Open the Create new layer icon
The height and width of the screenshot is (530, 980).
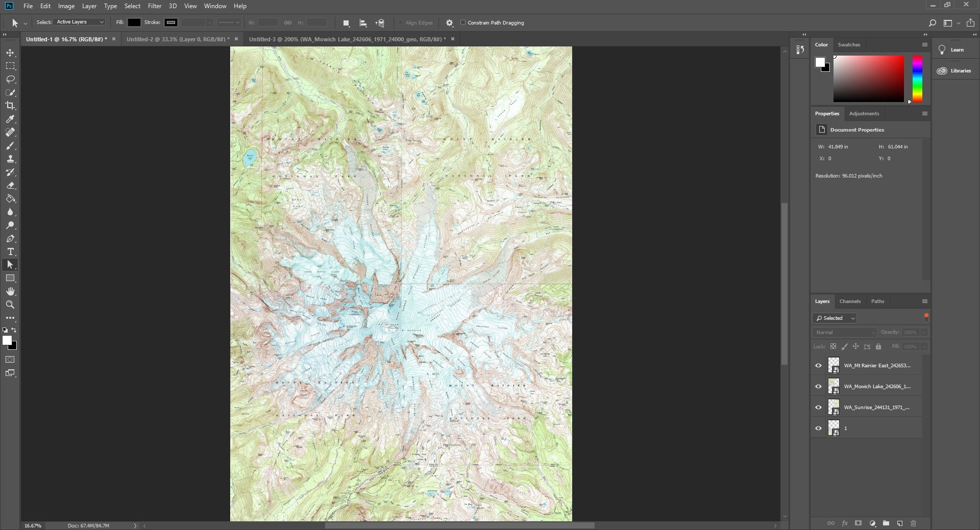coord(899,523)
